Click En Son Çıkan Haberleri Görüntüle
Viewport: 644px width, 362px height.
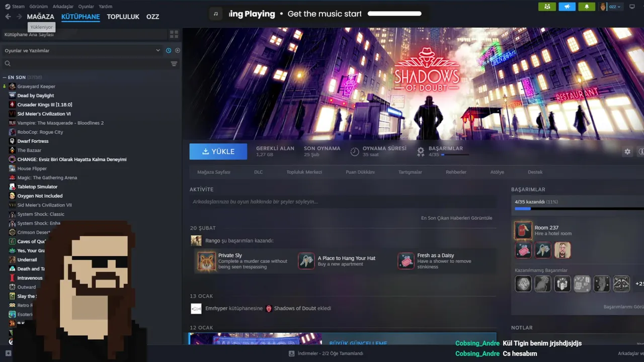[457, 218]
